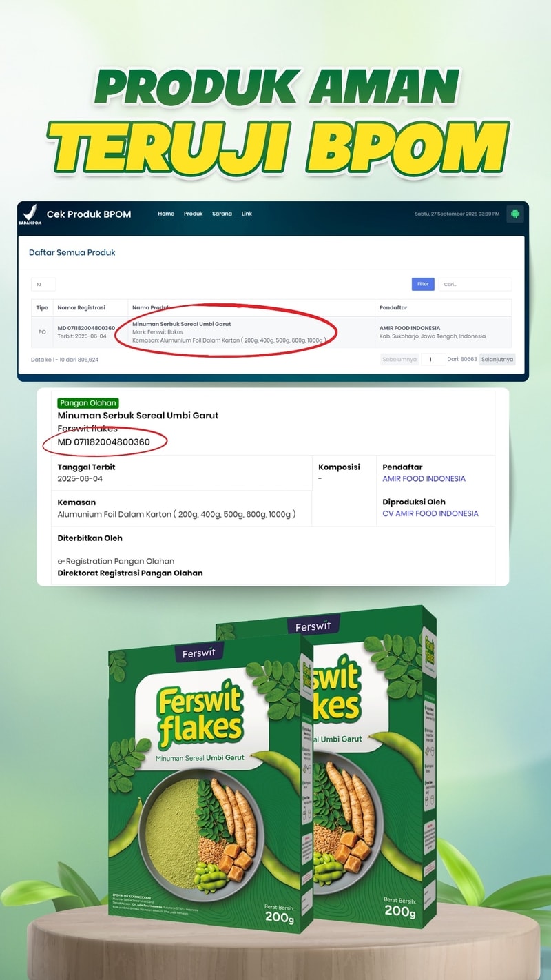This screenshot has height=980, width=551.
Task: Open the AMIR FOOD INDONESIA Pendaftar link
Action: [424, 478]
